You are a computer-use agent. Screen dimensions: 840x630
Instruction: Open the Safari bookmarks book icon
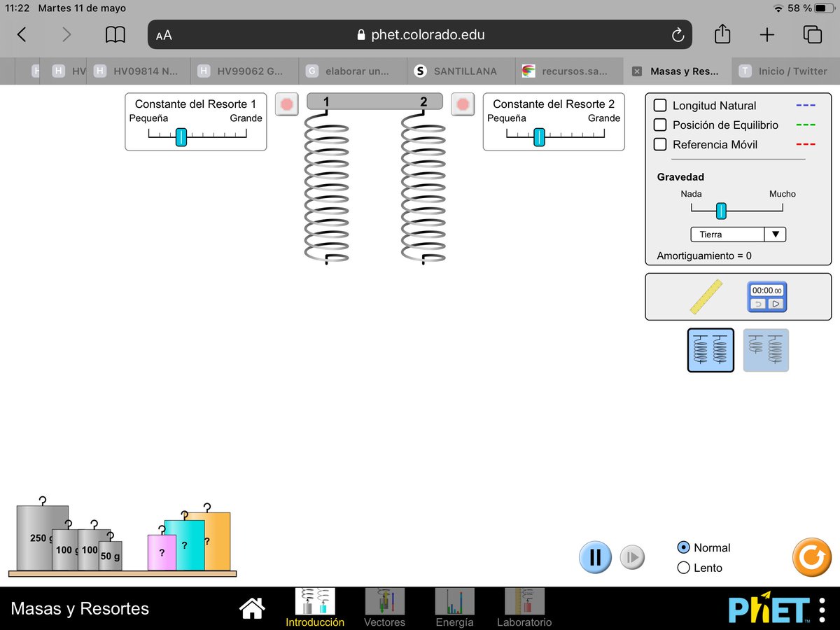[115, 34]
